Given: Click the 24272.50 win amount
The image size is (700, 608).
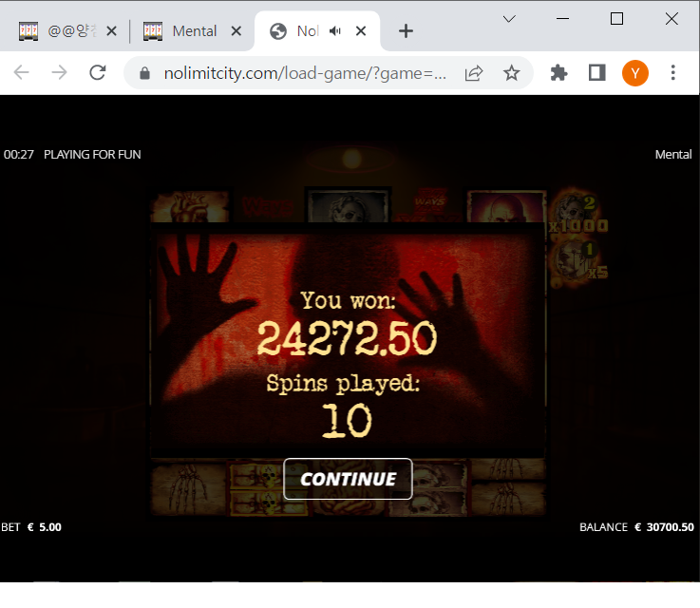Looking at the screenshot, I should click(347, 339).
